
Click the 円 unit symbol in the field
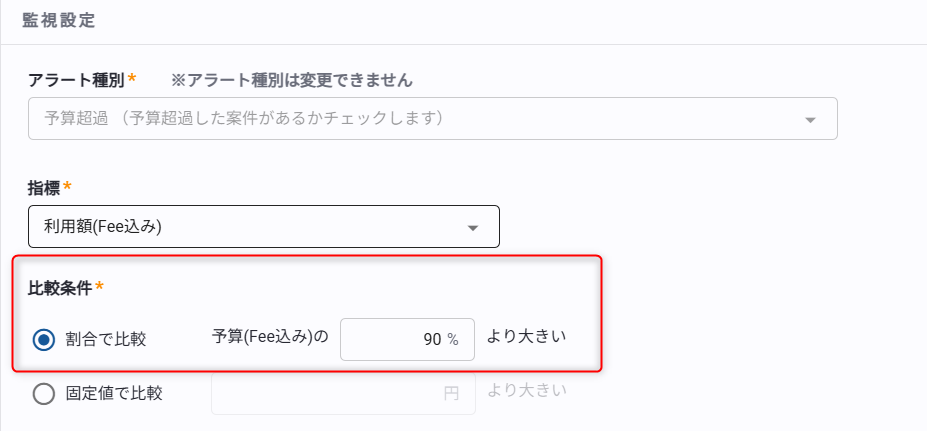(x=451, y=394)
